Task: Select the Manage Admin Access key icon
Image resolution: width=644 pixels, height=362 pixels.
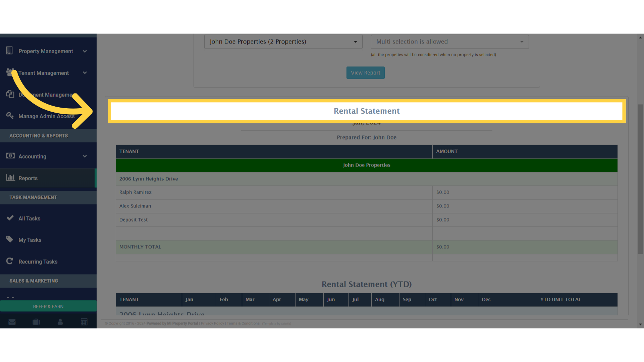Action: coord(10,115)
